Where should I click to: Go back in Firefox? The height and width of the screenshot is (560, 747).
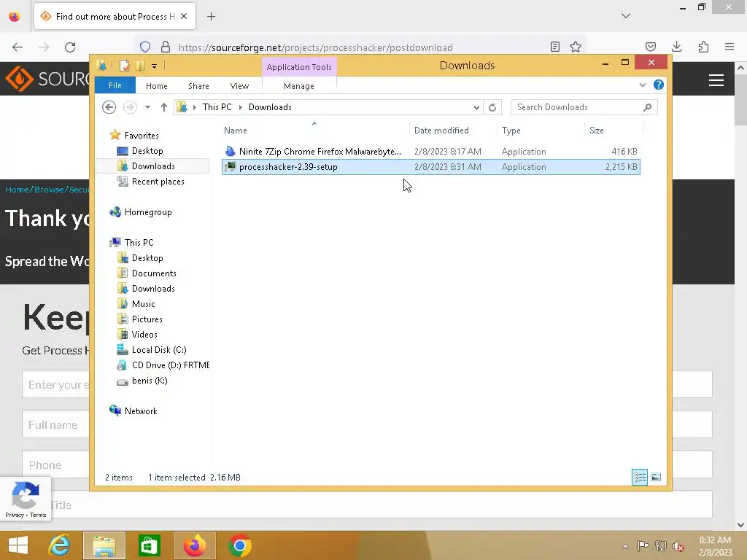(x=18, y=47)
